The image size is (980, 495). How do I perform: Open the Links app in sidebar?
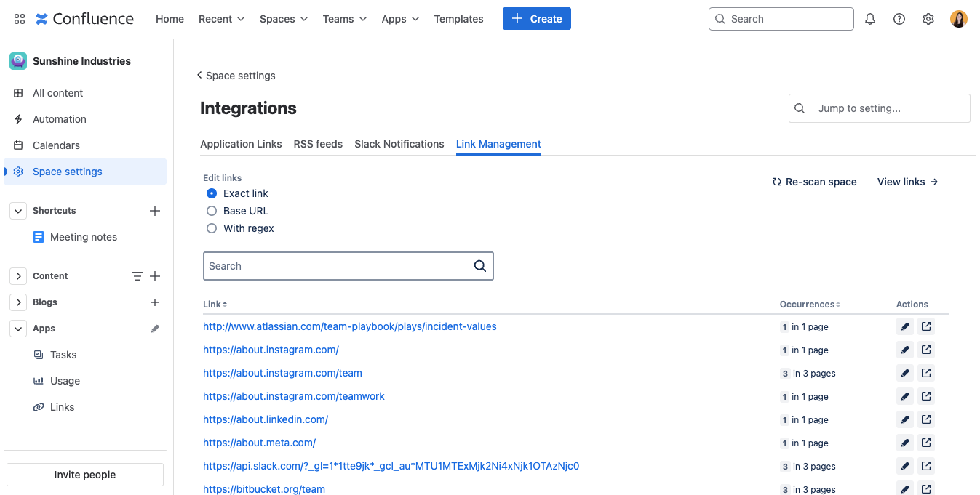click(63, 406)
